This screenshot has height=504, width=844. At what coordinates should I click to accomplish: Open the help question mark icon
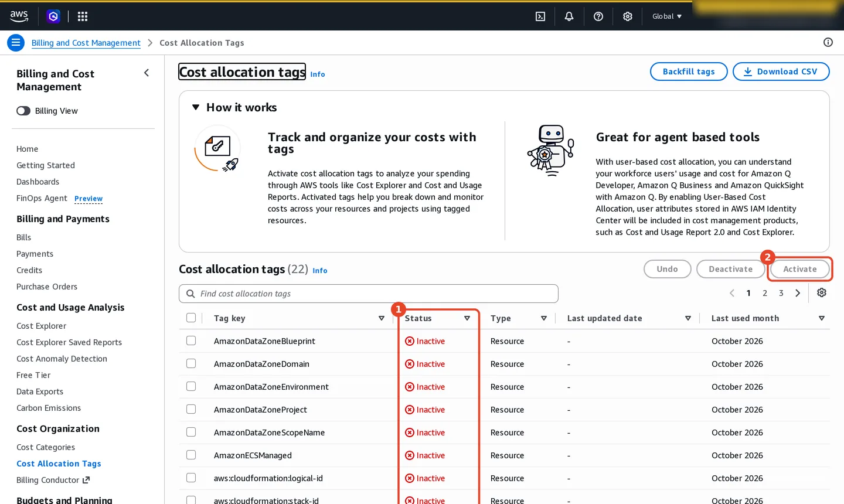(x=598, y=16)
